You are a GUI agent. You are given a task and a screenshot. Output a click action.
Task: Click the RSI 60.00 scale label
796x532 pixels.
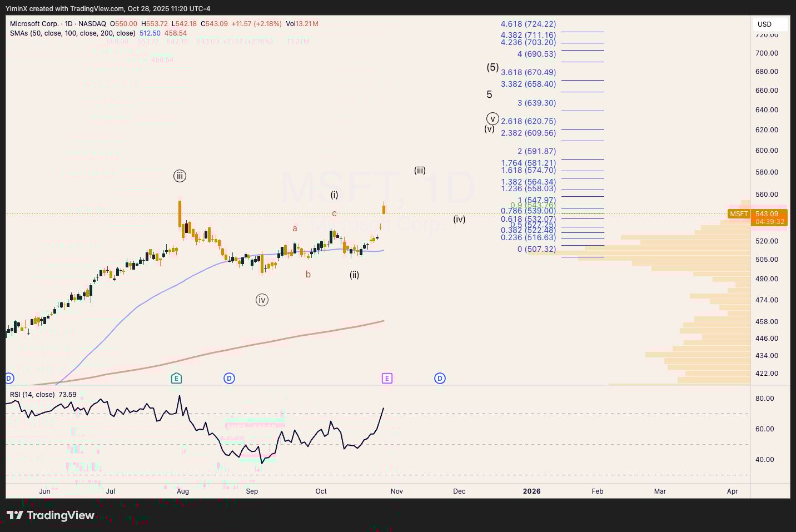[x=765, y=429]
